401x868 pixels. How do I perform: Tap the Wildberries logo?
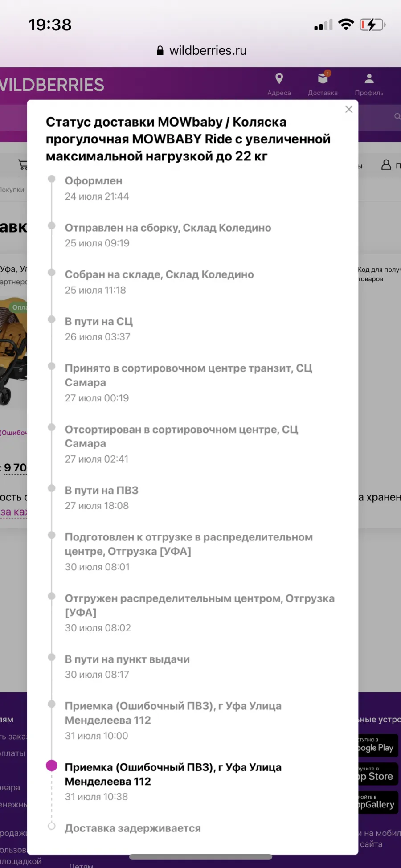click(52, 85)
